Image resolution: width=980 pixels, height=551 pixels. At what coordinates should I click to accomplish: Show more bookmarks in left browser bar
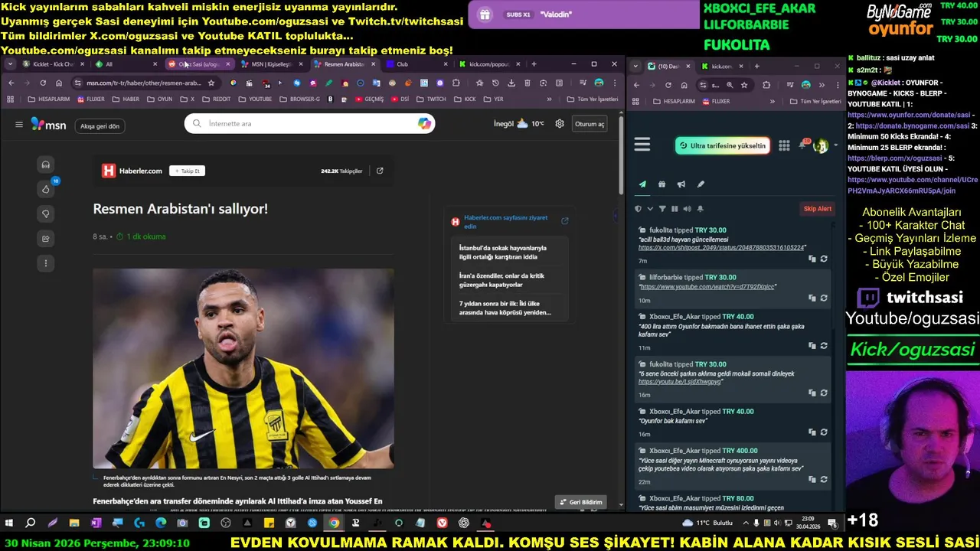[549, 99]
